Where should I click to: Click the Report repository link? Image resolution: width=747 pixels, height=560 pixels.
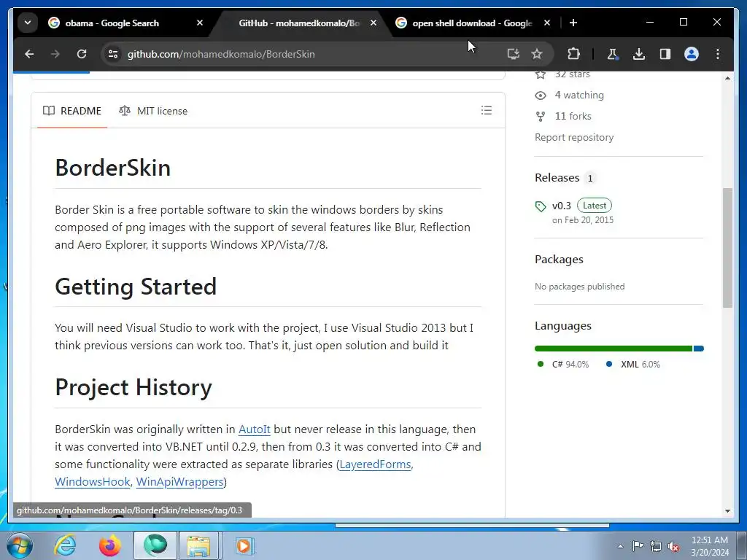[x=574, y=137]
